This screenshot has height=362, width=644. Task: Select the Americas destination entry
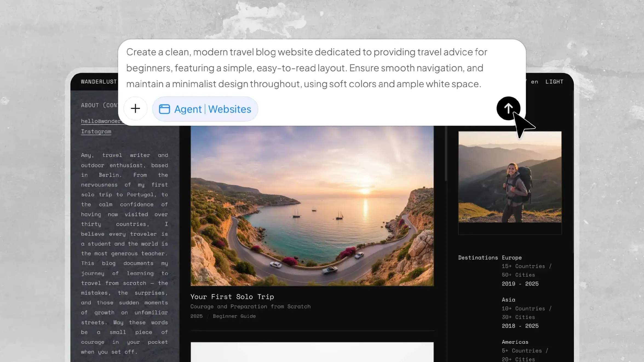(x=515, y=342)
